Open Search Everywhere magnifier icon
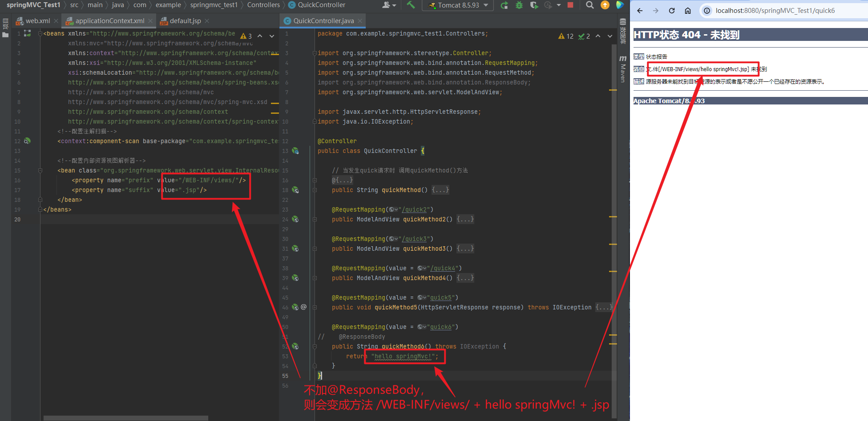Screen dimensions: 868x421 point(589,5)
